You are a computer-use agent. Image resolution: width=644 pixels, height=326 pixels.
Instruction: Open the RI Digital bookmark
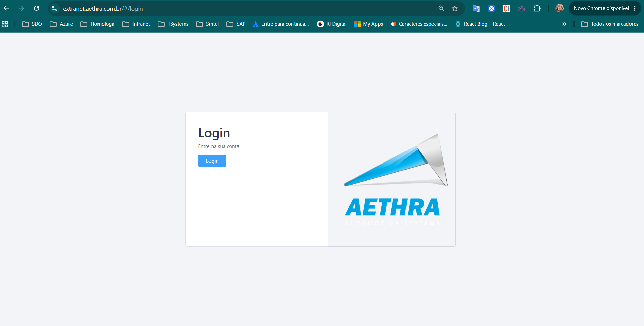pos(332,24)
